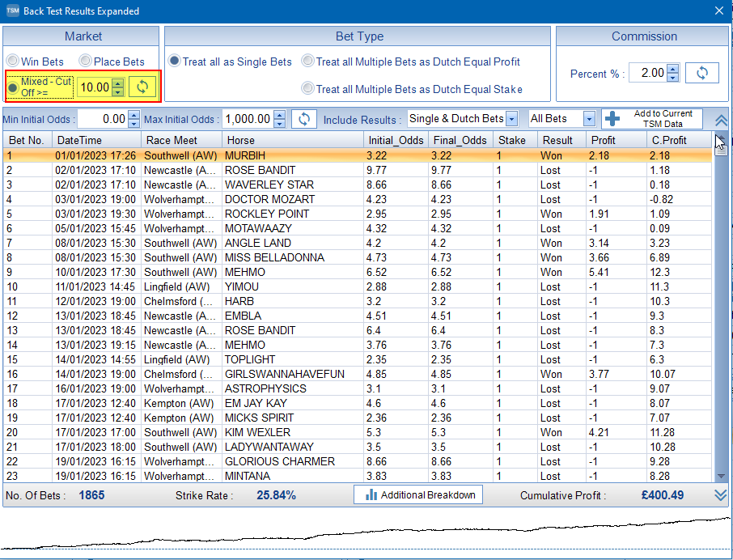Increase the Commission percent with up arrow

(673, 70)
